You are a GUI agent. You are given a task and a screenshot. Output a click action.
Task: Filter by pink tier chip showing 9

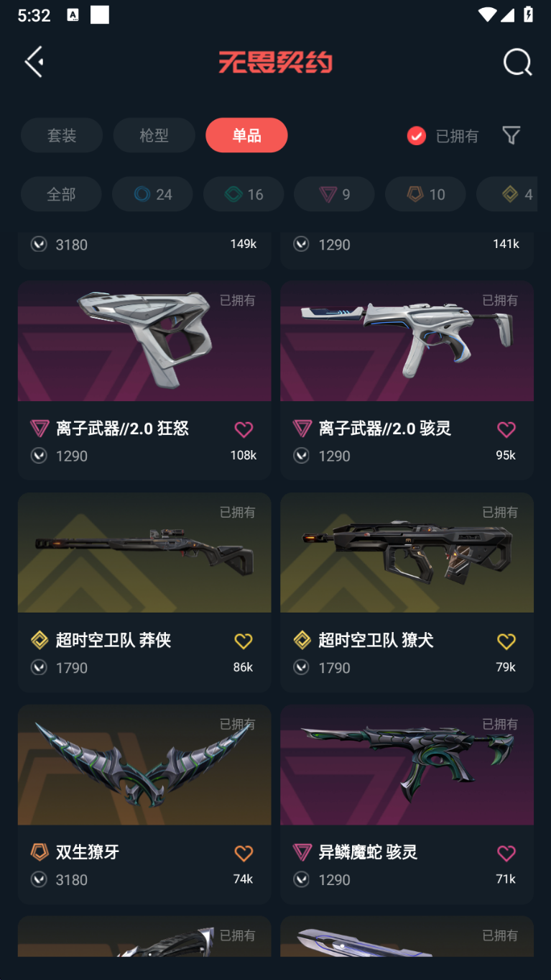point(334,194)
